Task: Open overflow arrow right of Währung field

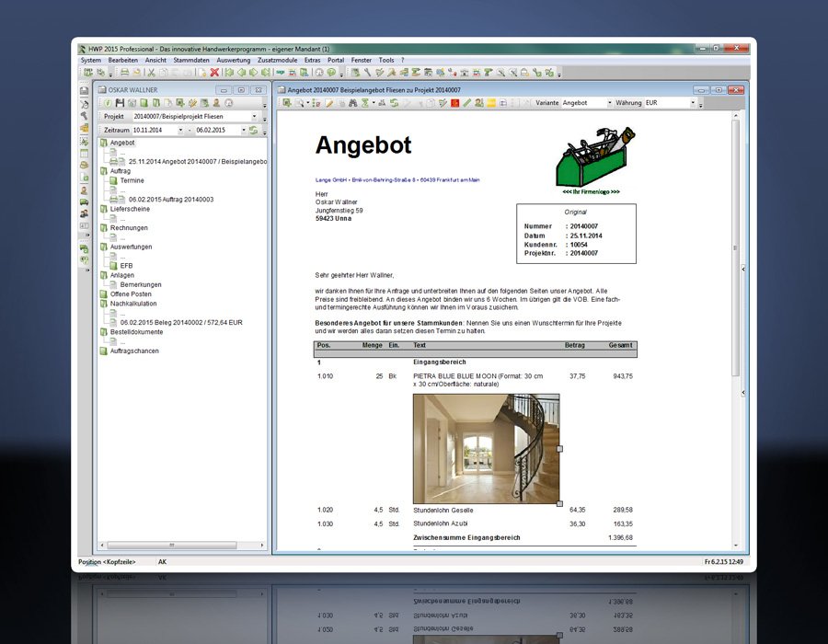Action: point(701,105)
